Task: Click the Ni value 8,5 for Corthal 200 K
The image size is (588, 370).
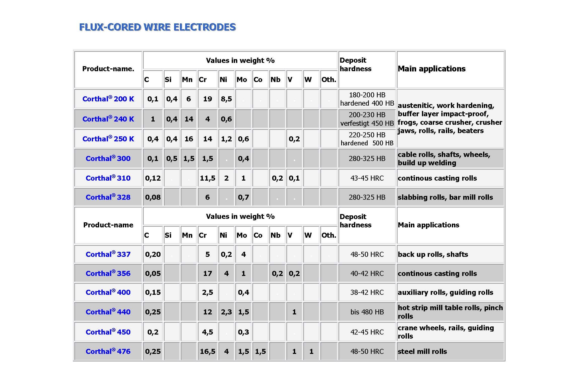Action: [x=226, y=99]
